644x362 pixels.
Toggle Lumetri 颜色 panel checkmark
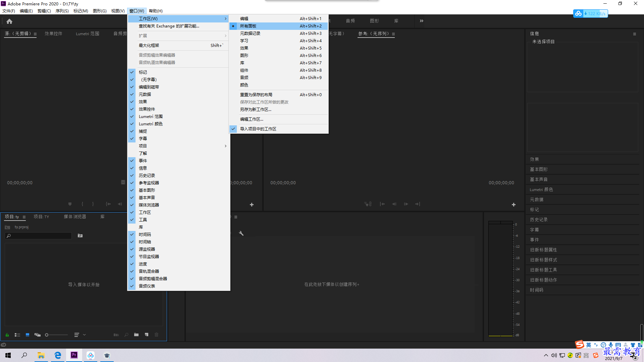178,124
